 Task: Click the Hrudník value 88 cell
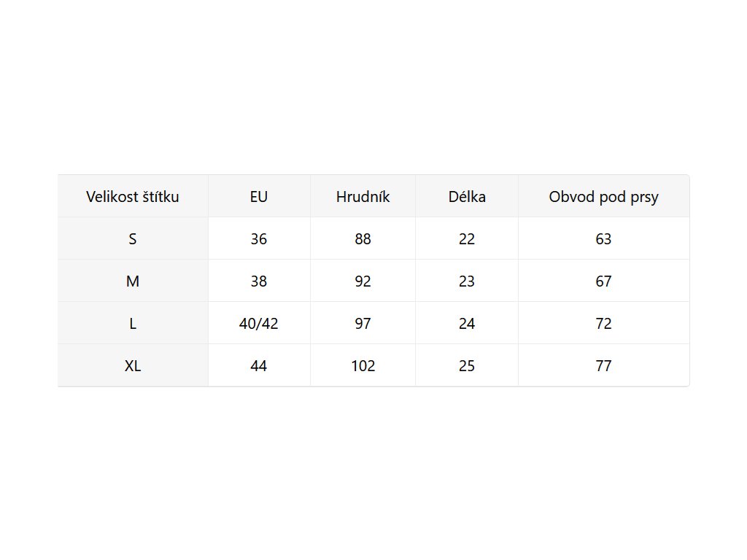(363, 238)
